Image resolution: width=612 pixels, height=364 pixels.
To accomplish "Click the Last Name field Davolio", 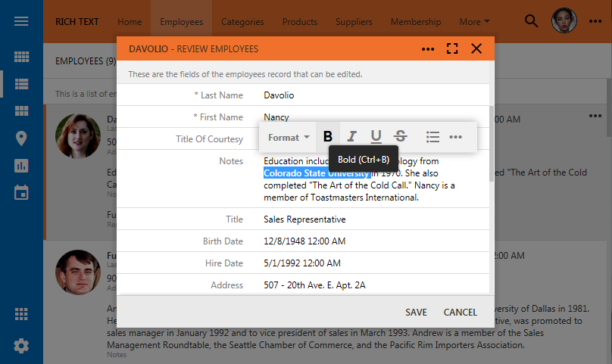I will [279, 95].
